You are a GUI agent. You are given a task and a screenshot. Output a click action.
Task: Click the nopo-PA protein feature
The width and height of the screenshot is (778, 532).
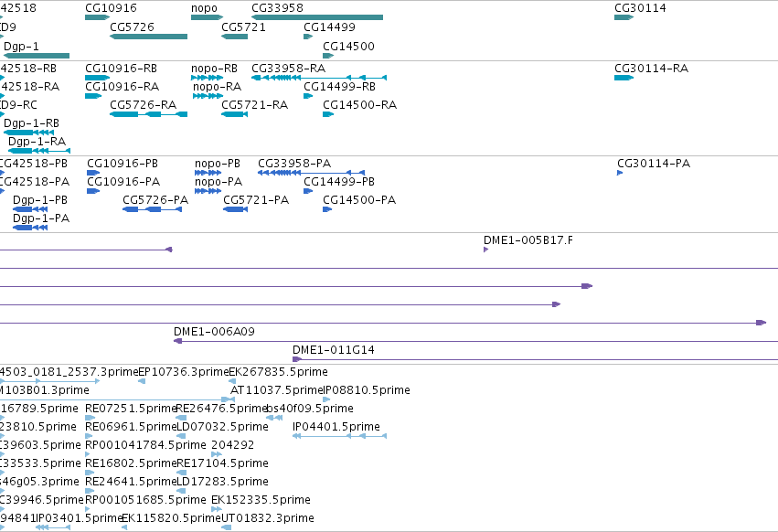[x=208, y=191]
